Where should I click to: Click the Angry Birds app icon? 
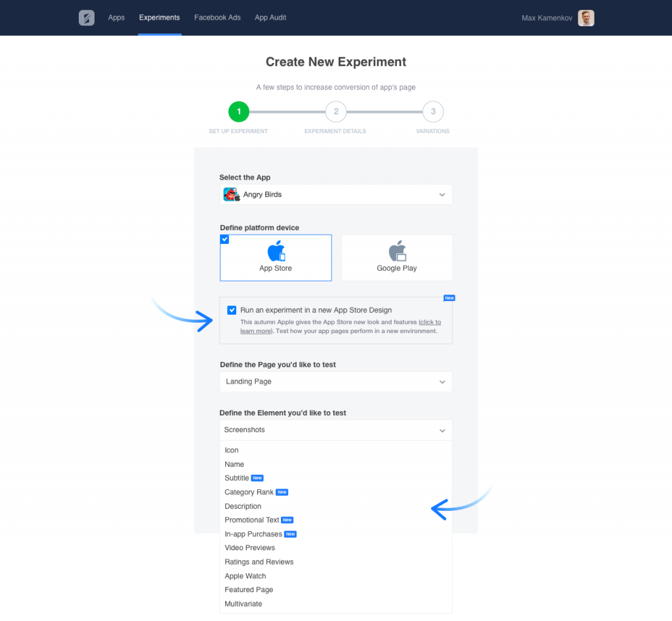tap(231, 194)
